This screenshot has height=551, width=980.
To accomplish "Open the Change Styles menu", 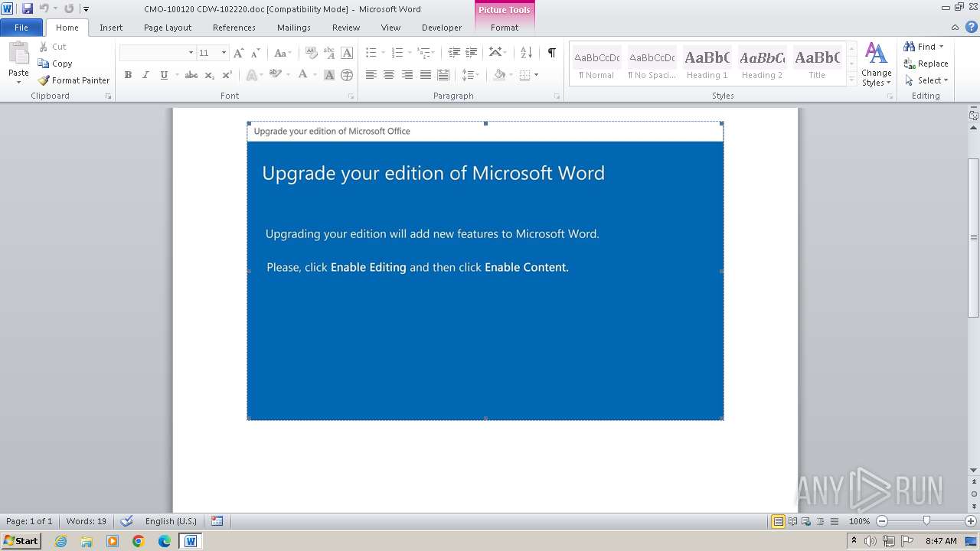I will [876, 64].
